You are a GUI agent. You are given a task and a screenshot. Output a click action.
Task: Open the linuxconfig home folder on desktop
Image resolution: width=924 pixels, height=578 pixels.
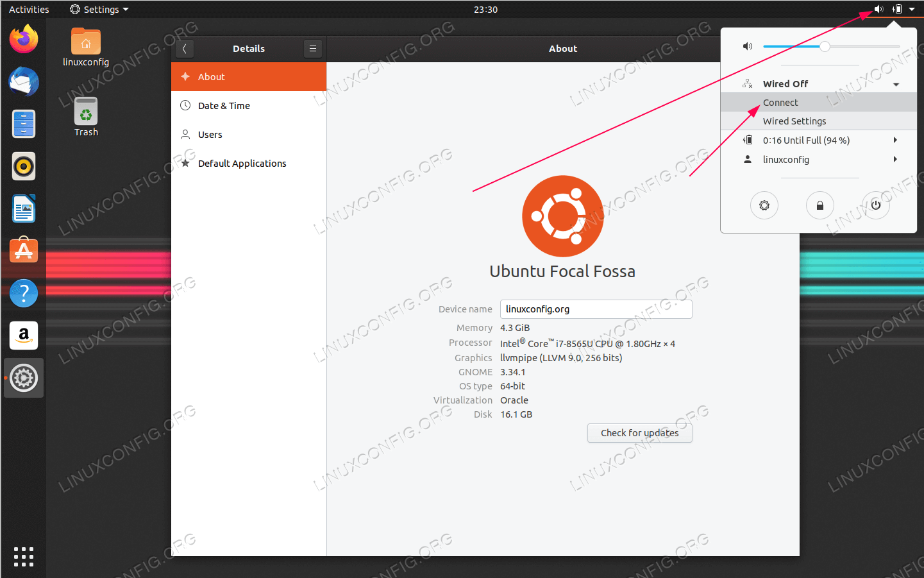pos(86,47)
